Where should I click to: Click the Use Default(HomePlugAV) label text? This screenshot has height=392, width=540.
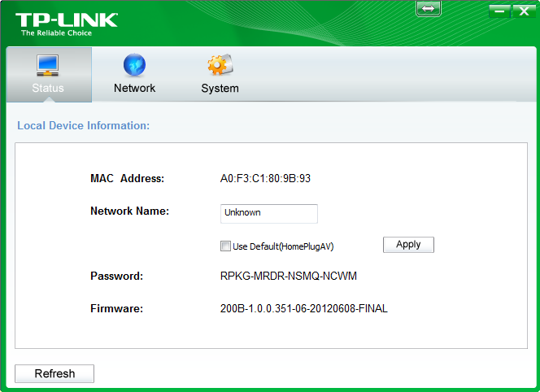[283, 246]
